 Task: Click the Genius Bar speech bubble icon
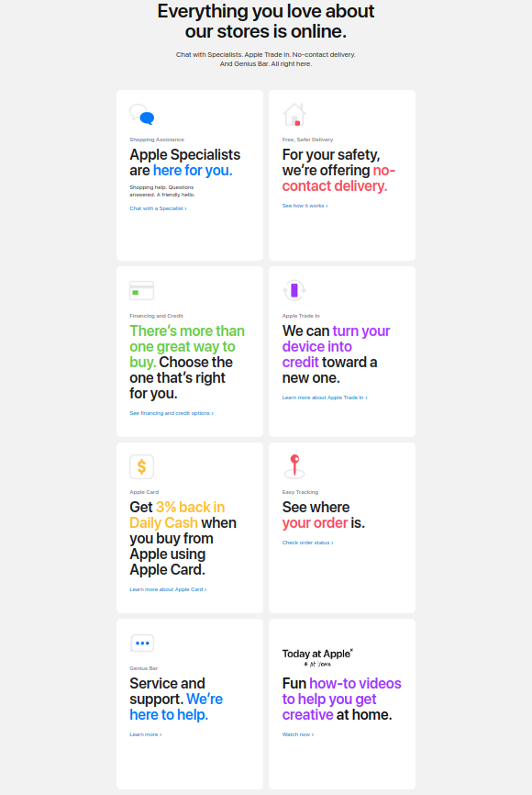(142, 643)
